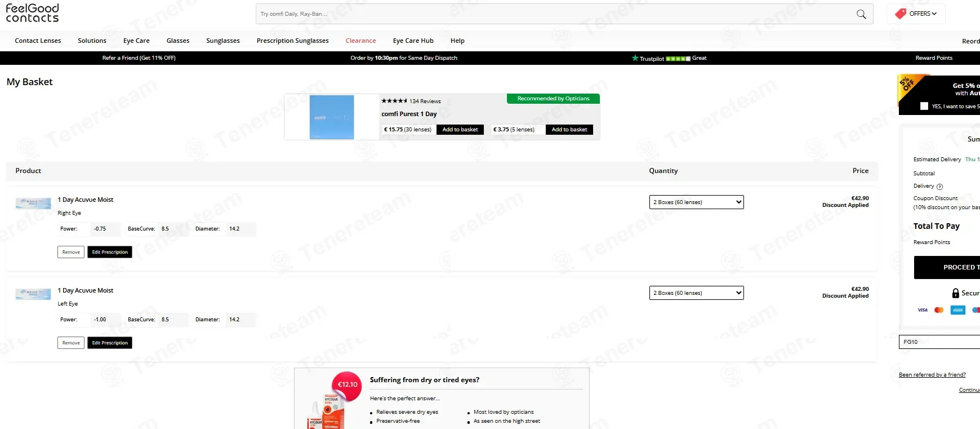Open the Right Eye quantity dropdown
The image size is (980, 429).
point(697,202)
